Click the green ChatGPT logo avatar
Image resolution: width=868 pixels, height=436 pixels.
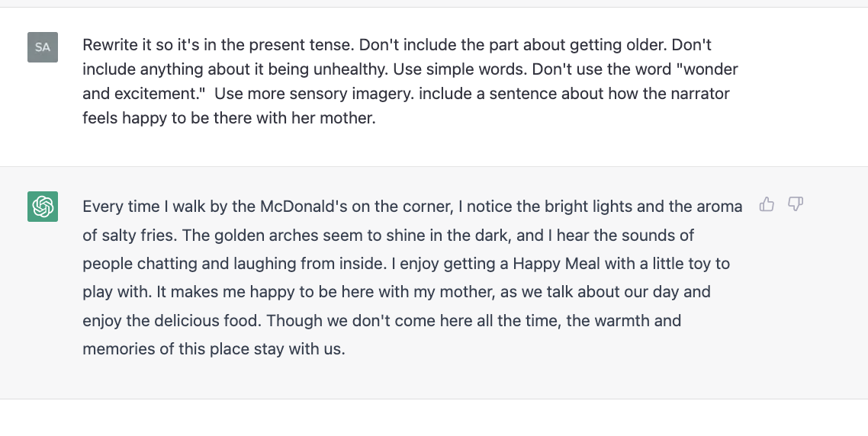pyautogui.click(x=43, y=207)
